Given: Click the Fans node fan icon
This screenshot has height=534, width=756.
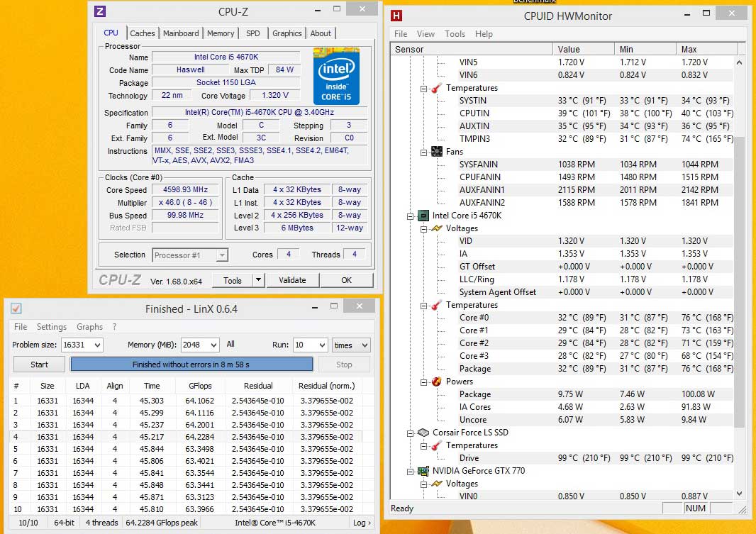Looking at the screenshot, I should point(437,151).
